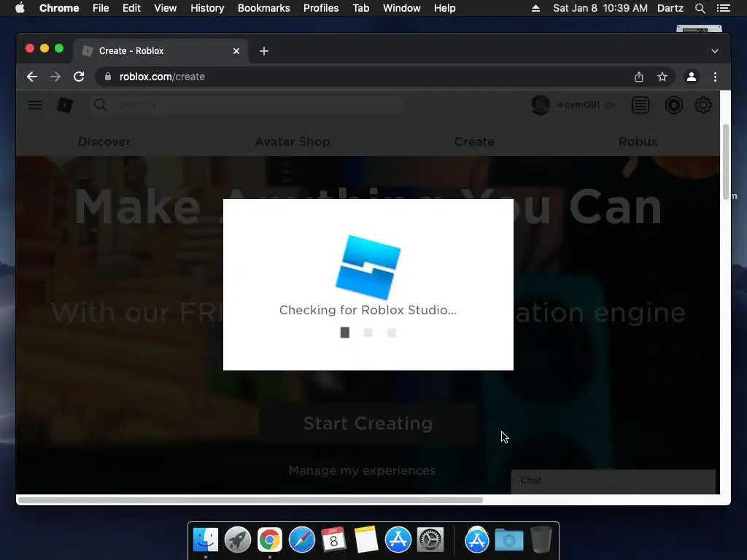The image size is (747, 560).
Task: Open the Chat panel
Action: [x=613, y=481]
